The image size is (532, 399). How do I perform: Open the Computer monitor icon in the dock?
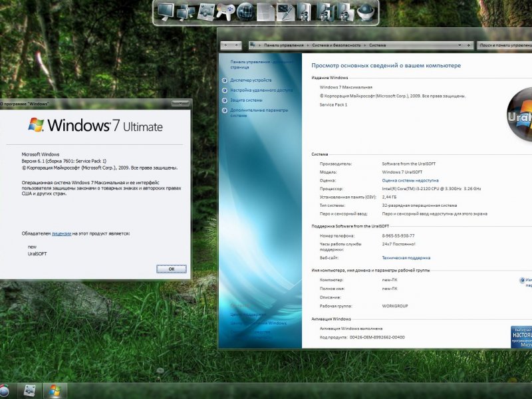click(x=166, y=12)
